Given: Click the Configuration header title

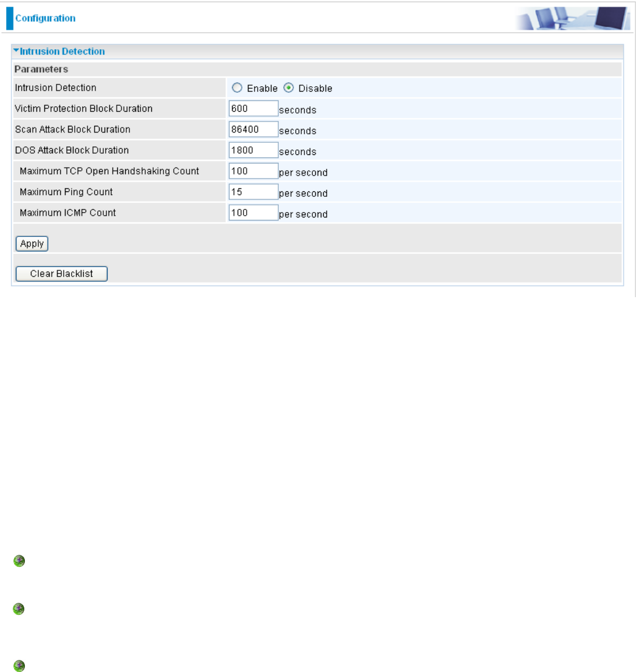Looking at the screenshot, I should point(46,18).
